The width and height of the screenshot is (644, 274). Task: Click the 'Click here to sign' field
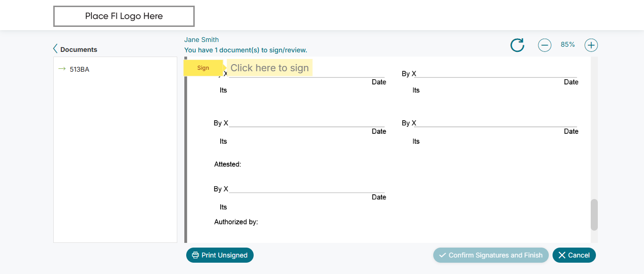tap(270, 68)
